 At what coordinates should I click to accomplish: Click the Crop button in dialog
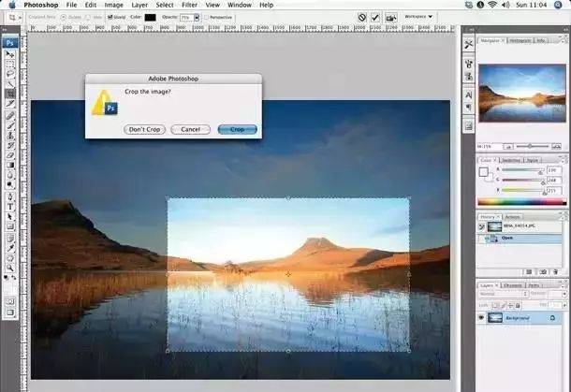point(237,129)
